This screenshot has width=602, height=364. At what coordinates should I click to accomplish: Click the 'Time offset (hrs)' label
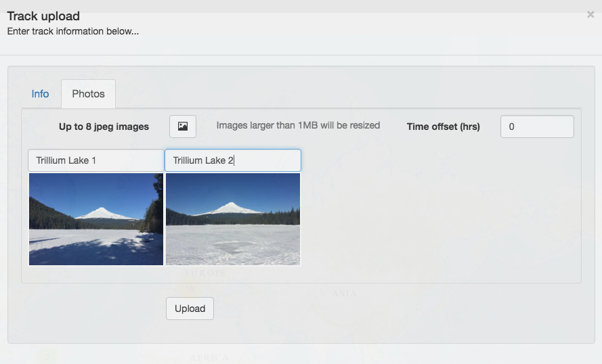coord(444,127)
